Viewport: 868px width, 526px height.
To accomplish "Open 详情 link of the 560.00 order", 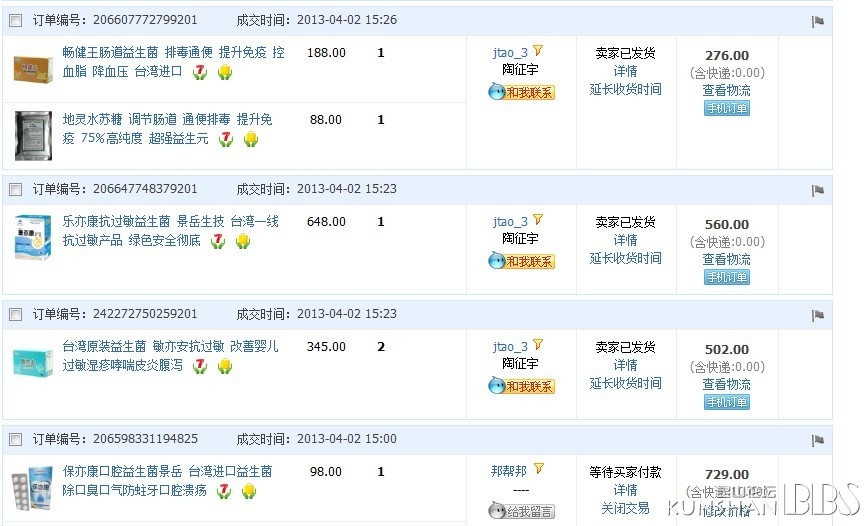I will tap(626, 240).
